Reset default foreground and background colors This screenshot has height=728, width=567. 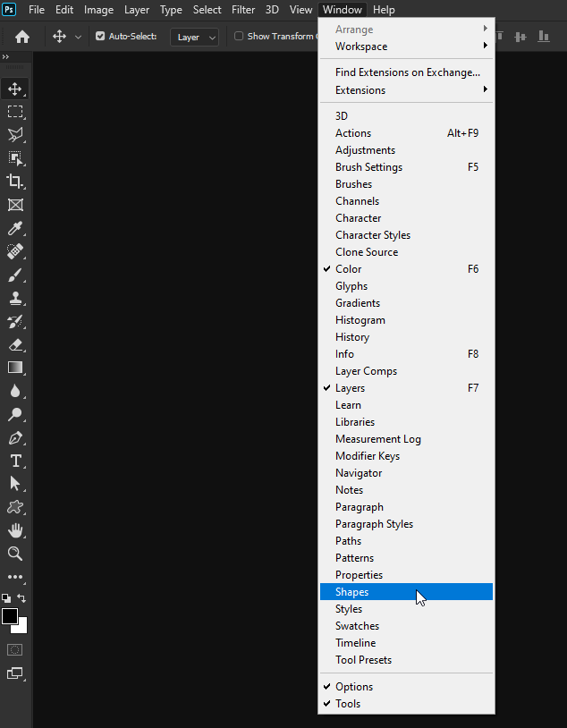(6, 598)
